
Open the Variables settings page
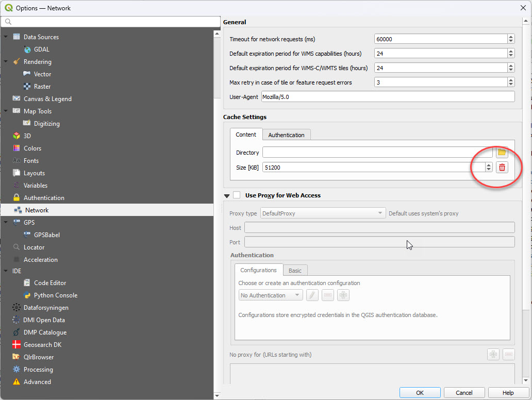point(35,186)
